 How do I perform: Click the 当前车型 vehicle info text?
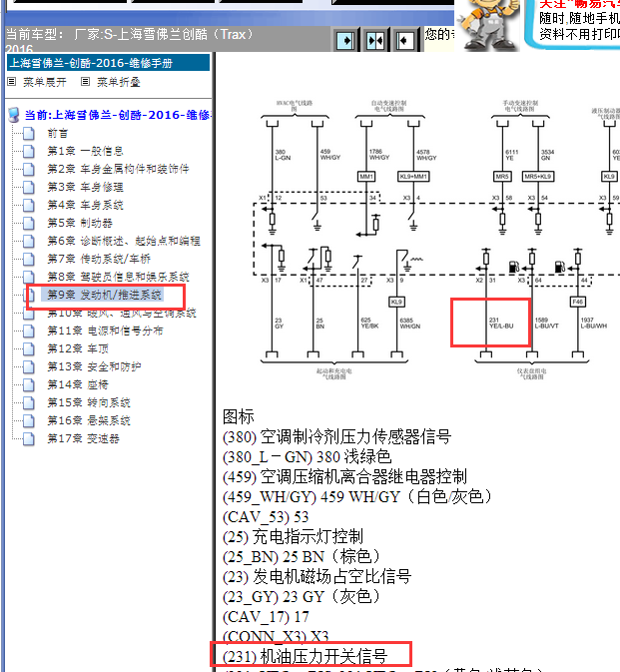coord(130,40)
